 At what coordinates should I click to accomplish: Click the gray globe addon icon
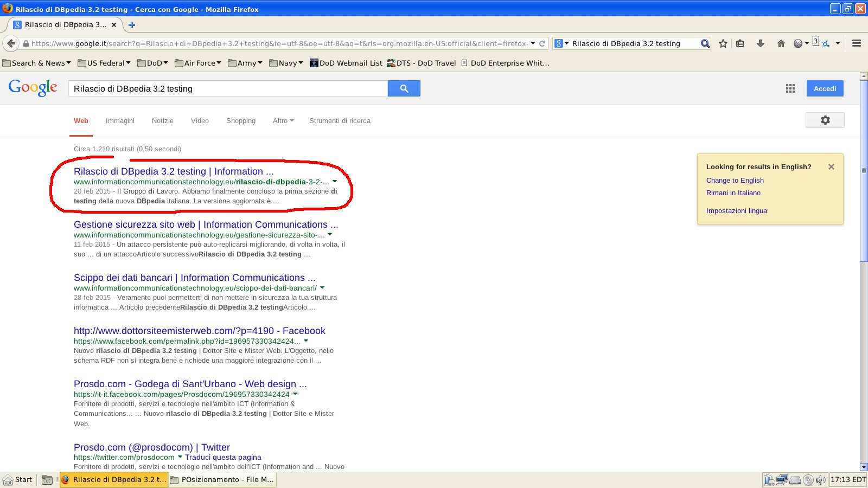797,43
